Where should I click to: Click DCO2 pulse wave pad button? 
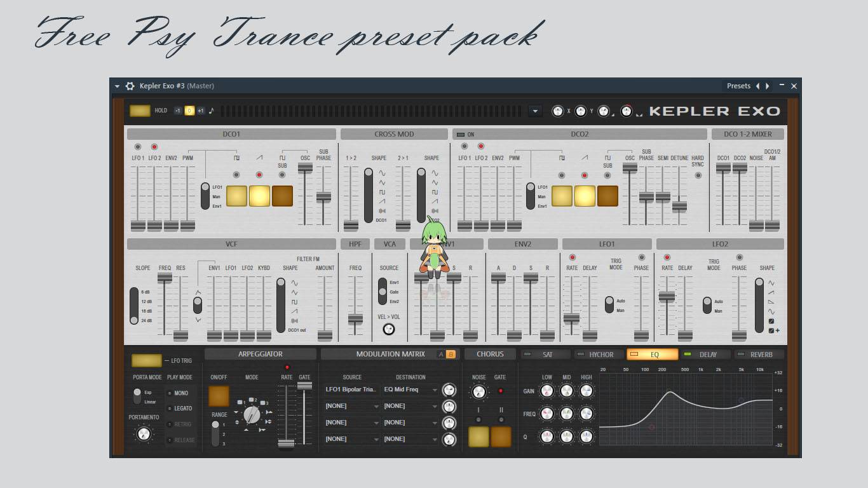click(x=562, y=196)
